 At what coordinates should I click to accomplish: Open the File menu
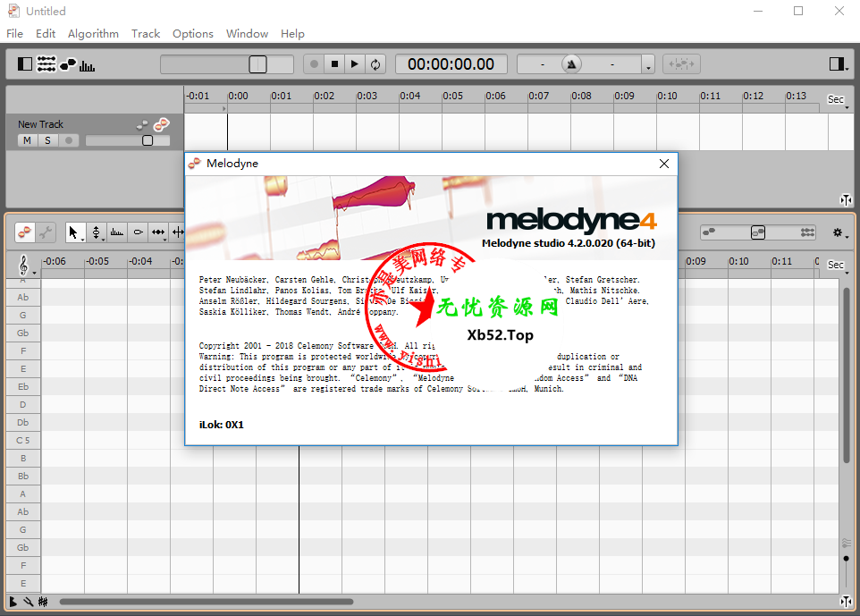coord(15,33)
